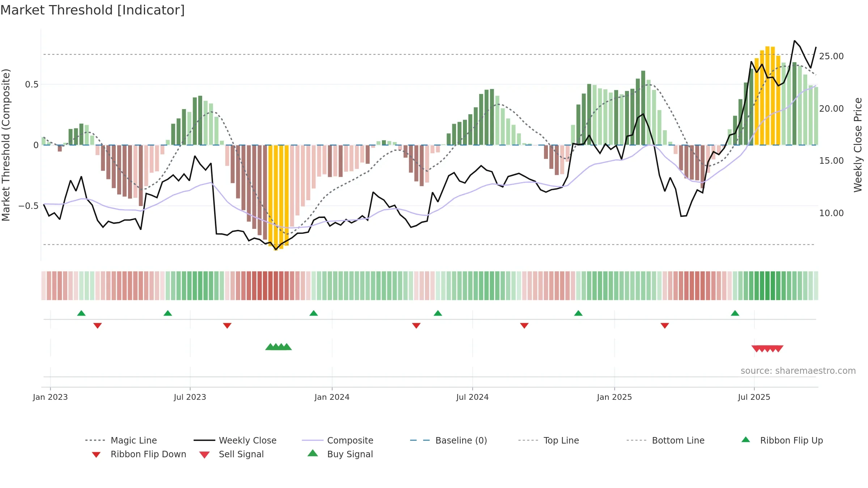This screenshot has height=488, width=868.
Task: Click the first red flip-down triangle in early 2023
Action: click(x=98, y=326)
